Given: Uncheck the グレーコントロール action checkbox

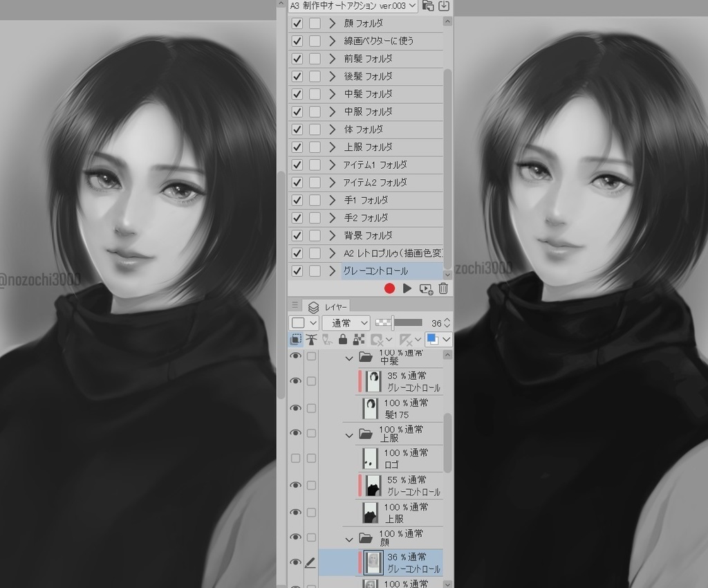Looking at the screenshot, I should [x=297, y=271].
